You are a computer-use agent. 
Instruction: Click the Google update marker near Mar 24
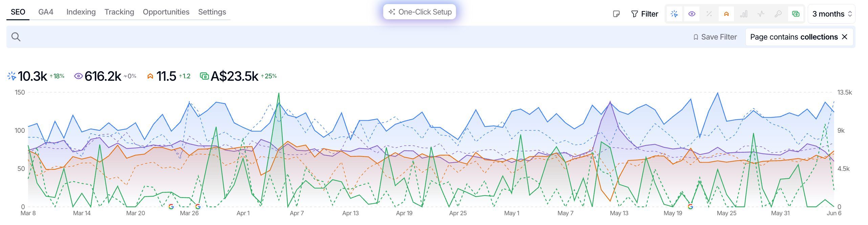coord(171,206)
